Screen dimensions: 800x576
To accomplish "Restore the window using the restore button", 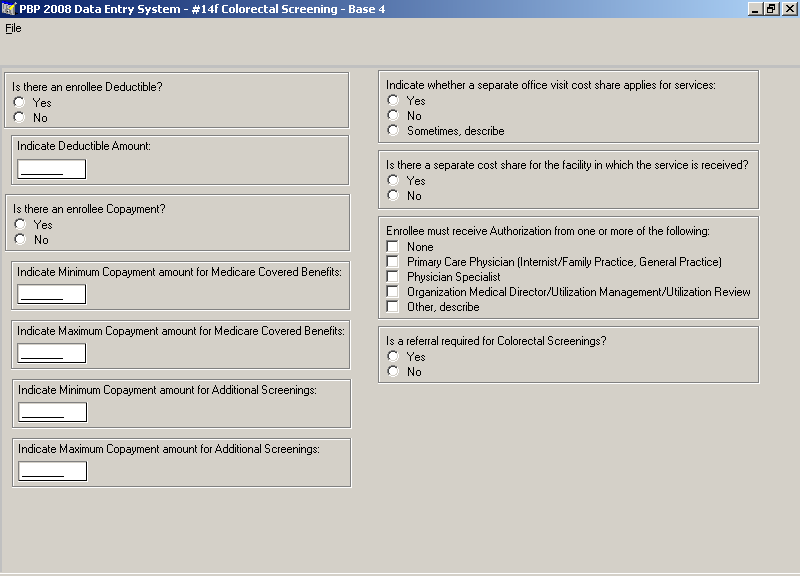I will coord(771,9).
